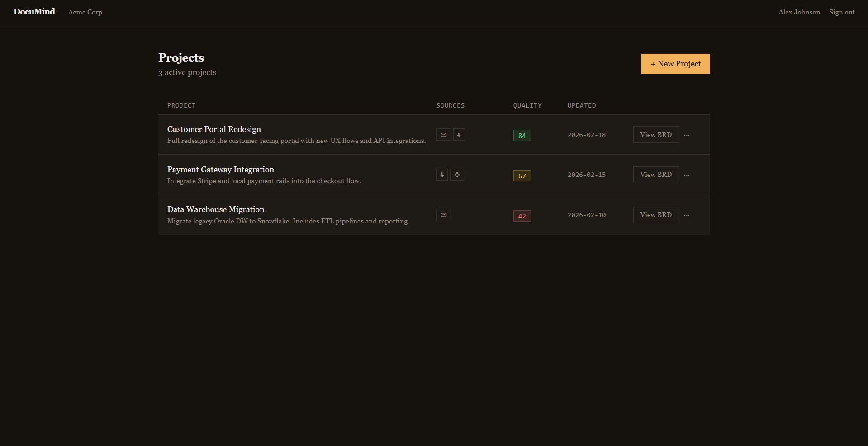The width and height of the screenshot is (868, 446).
Task: Open more options for Payment Gateway Integration
Action: click(x=687, y=175)
